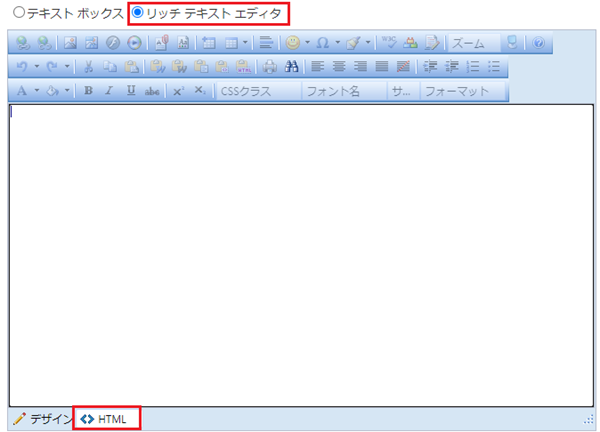Toggle underline formatting
The image size is (600, 432).
point(131,91)
